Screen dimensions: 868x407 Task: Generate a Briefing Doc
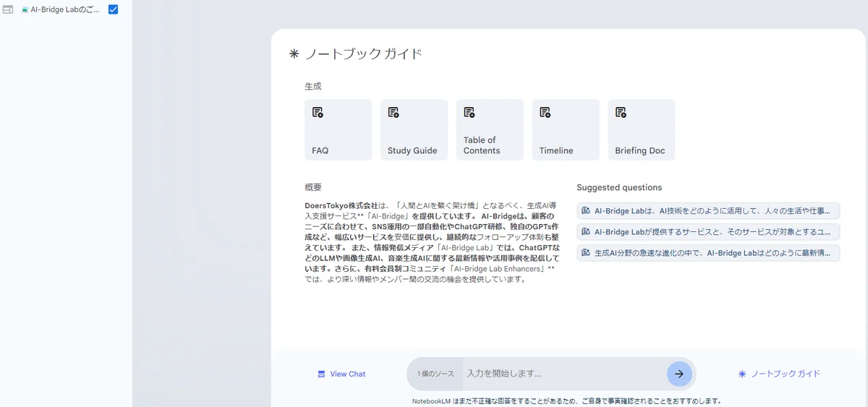[x=642, y=130]
